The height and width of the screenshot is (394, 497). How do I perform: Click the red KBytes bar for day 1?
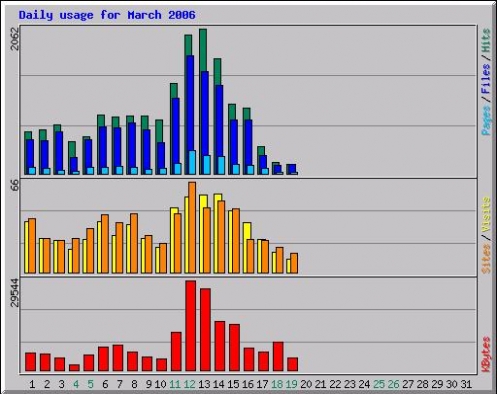coord(30,362)
